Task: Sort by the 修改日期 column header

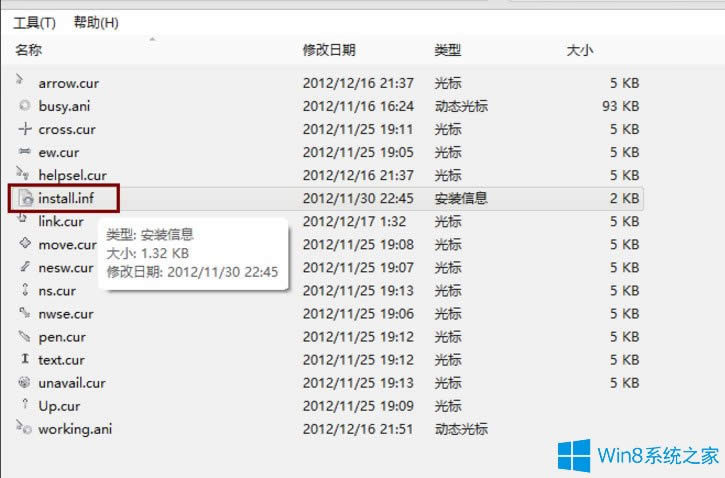Action: click(x=329, y=49)
